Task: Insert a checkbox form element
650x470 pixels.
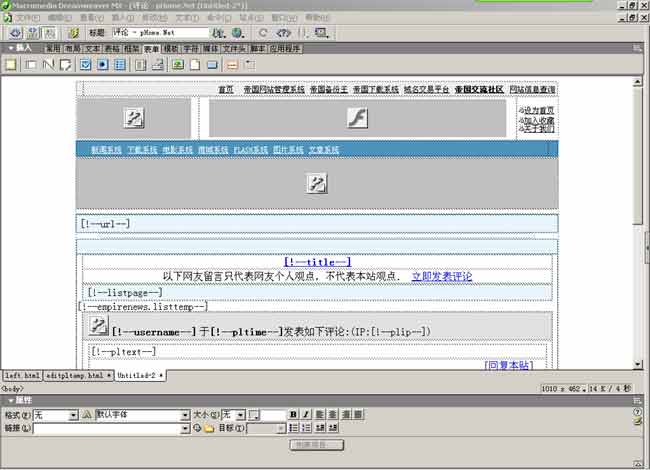Action: tap(84, 65)
